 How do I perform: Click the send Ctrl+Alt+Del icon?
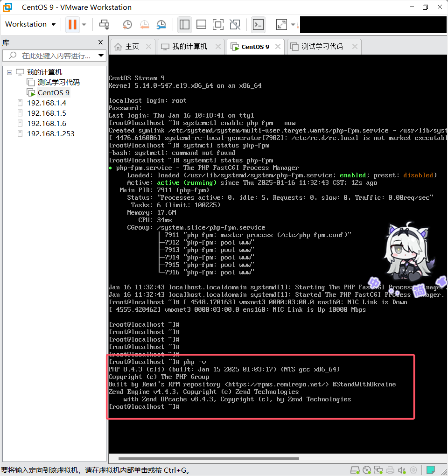tap(105, 24)
